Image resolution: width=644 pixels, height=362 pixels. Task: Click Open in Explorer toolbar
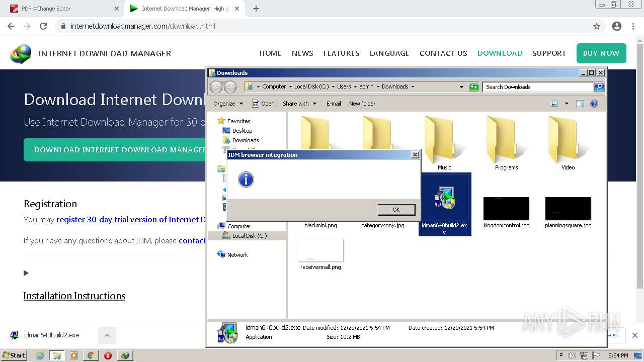[263, 104]
